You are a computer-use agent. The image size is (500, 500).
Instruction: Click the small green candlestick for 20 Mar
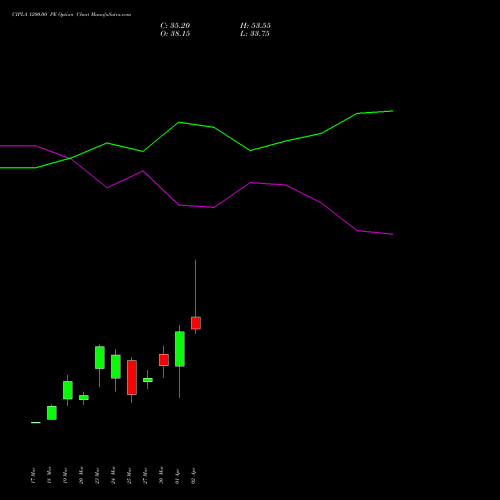coord(84,397)
